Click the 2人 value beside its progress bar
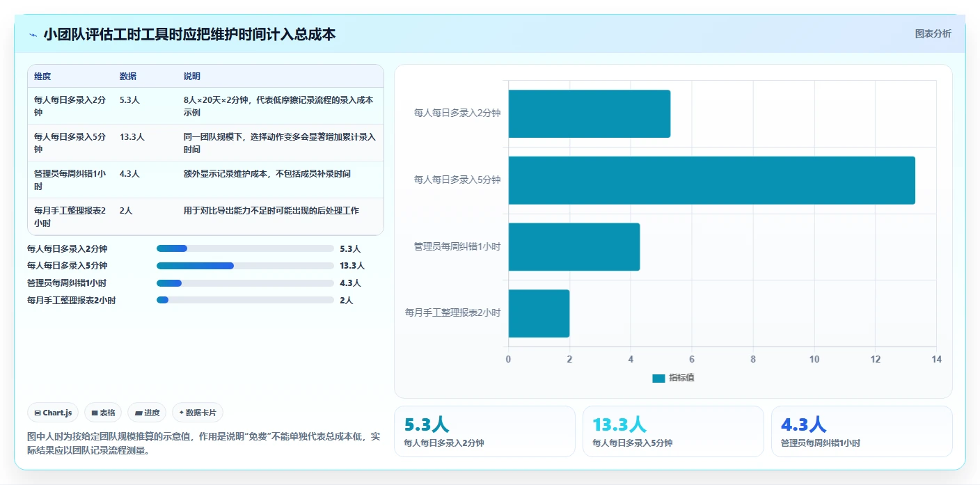 [347, 300]
